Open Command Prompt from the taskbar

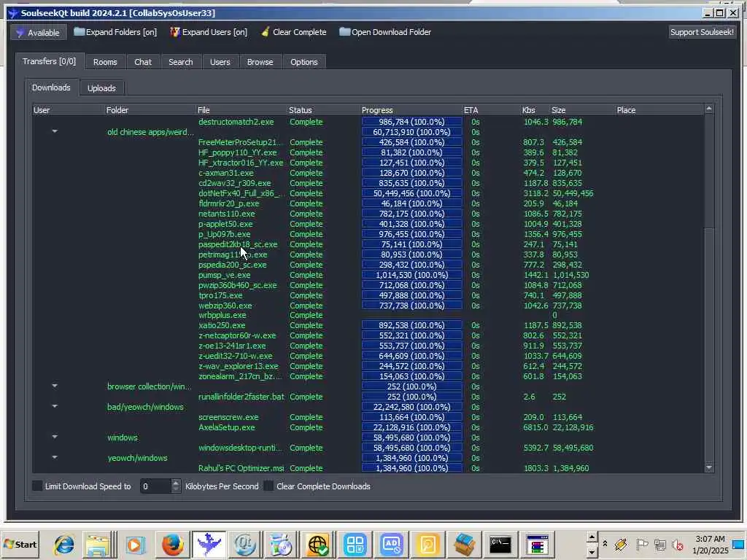[x=500, y=544]
